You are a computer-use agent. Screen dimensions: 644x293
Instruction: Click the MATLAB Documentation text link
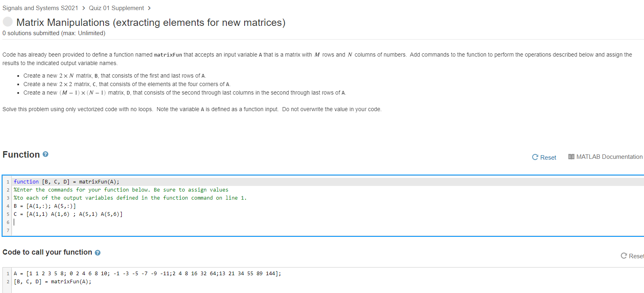click(609, 156)
